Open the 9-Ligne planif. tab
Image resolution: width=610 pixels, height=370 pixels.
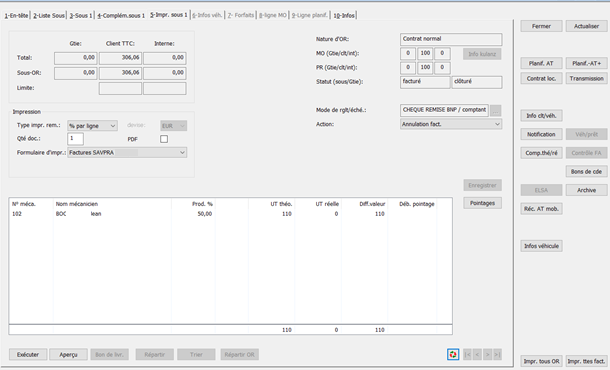tap(310, 16)
